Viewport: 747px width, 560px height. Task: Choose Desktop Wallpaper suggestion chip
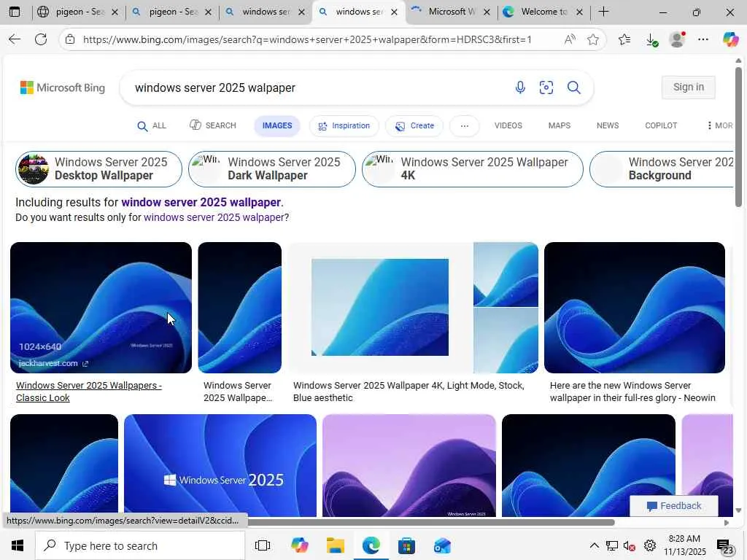[x=98, y=168]
